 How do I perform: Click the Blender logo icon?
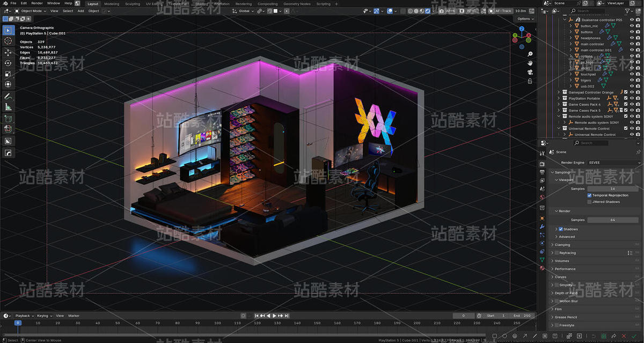[5, 3]
